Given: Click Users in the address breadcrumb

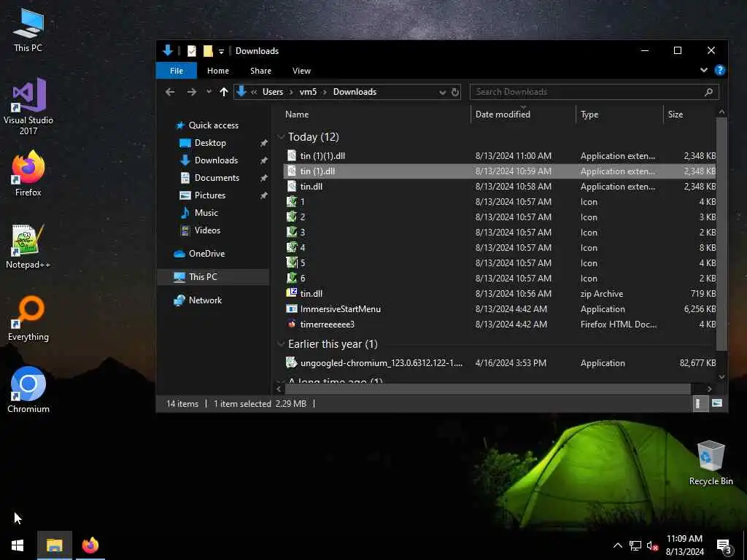Looking at the screenshot, I should pos(273,92).
